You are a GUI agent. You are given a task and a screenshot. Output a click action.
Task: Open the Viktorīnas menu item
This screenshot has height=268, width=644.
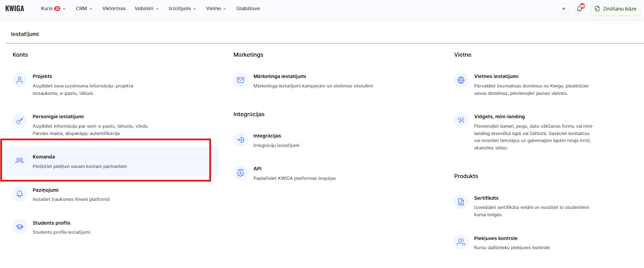[114, 8]
